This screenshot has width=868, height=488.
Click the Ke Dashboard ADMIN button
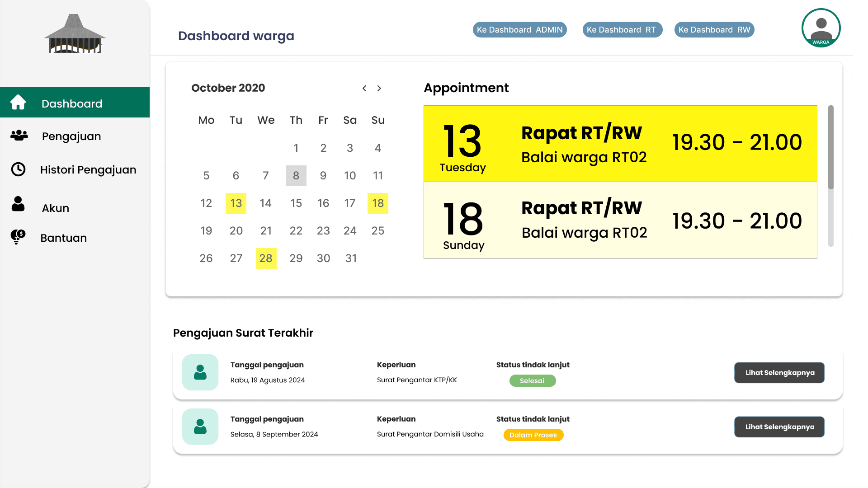click(519, 30)
